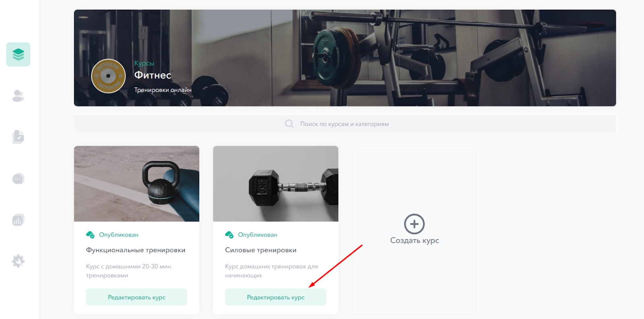The width and height of the screenshot is (644, 319).
Task: Click Редактировать курс for Функциональные тренировки
Action: click(136, 297)
